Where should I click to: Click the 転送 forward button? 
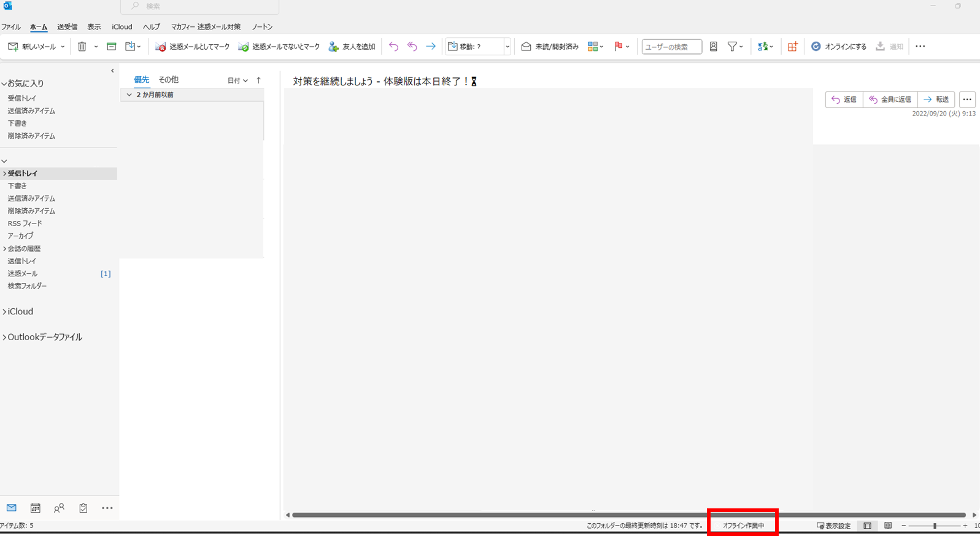point(936,99)
